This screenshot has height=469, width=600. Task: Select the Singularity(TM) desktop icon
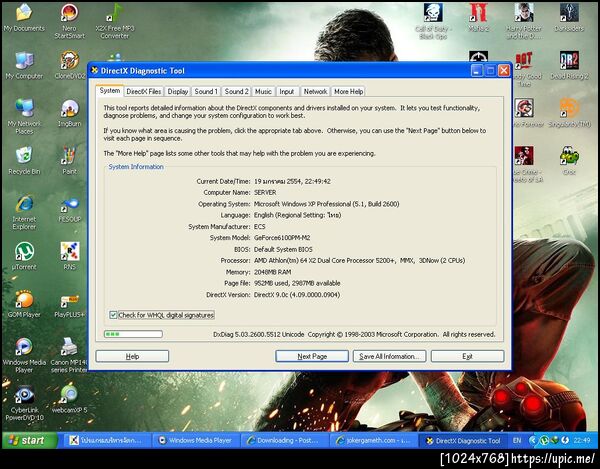pos(569,113)
